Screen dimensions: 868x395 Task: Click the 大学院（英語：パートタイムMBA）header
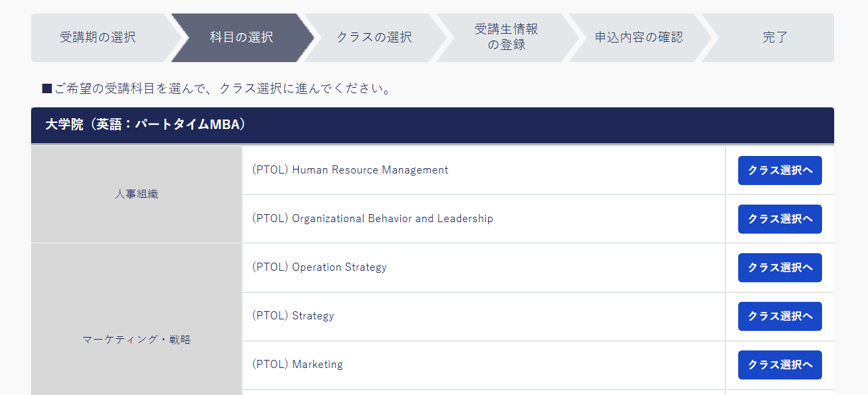click(433, 125)
